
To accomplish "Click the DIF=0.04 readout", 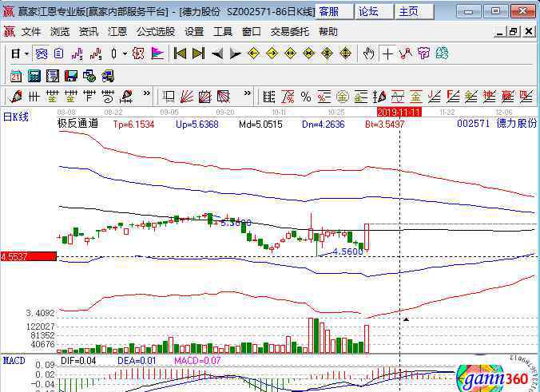I will tap(78, 361).
